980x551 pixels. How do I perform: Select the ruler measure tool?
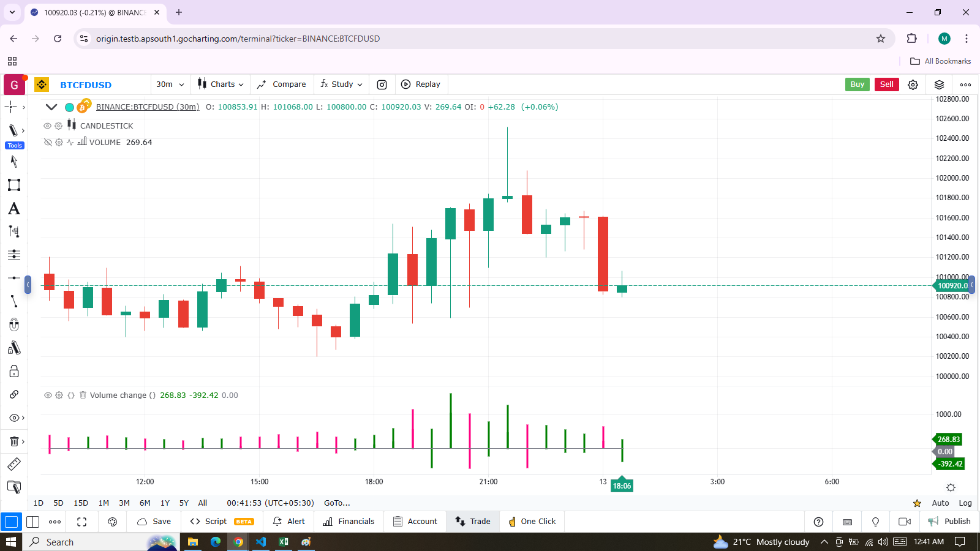[14, 464]
